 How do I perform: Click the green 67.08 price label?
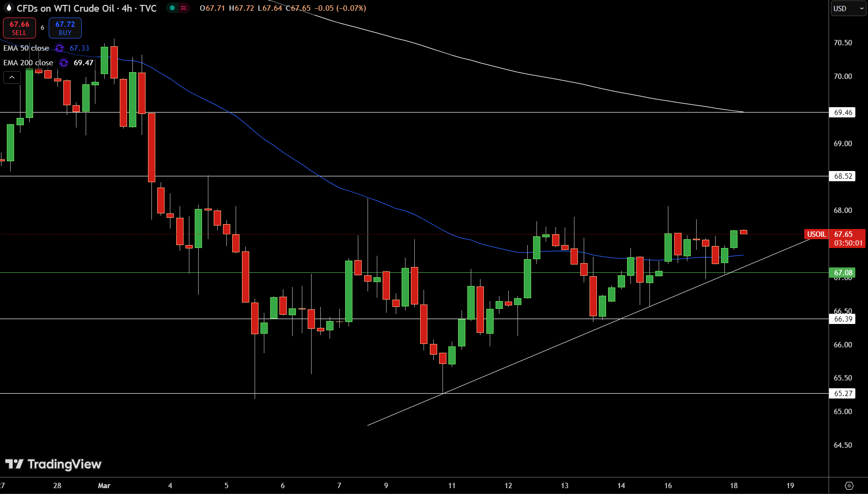pos(843,273)
